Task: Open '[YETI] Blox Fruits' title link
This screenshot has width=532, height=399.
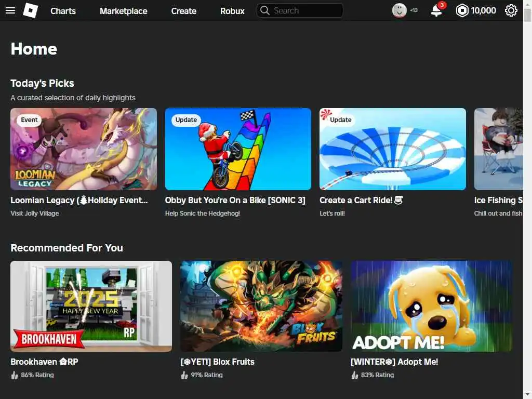Action: (218, 362)
